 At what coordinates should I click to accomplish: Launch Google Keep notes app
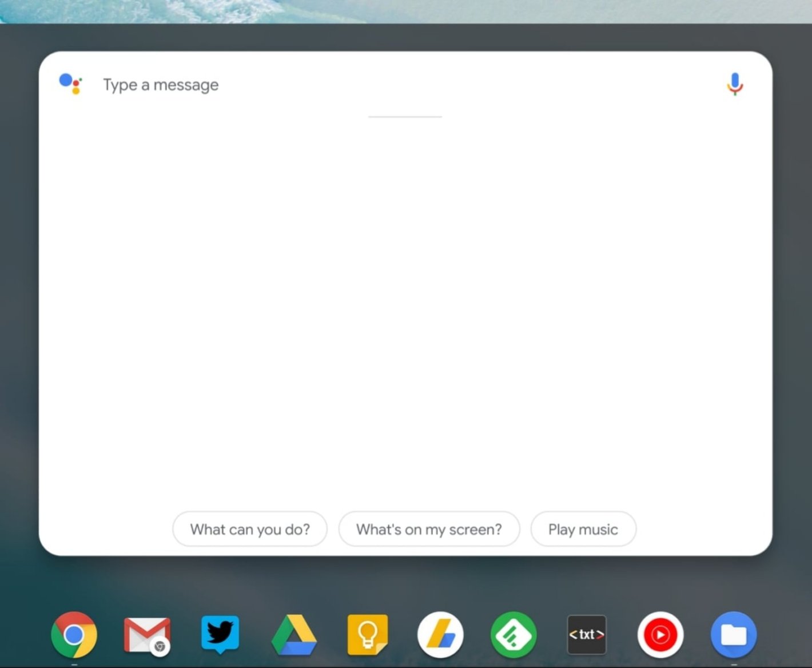pos(367,635)
